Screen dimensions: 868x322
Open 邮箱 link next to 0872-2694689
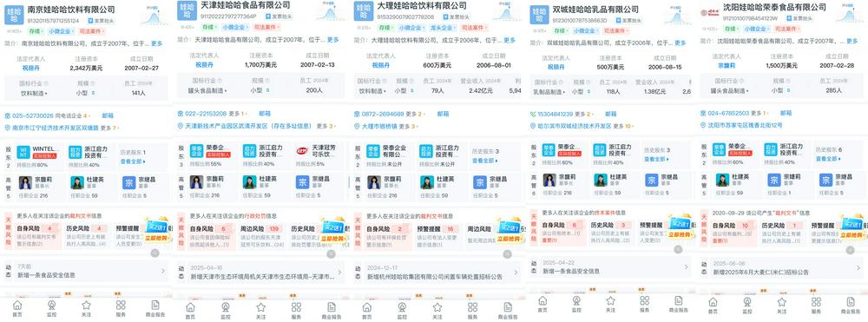click(x=443, y=114)
